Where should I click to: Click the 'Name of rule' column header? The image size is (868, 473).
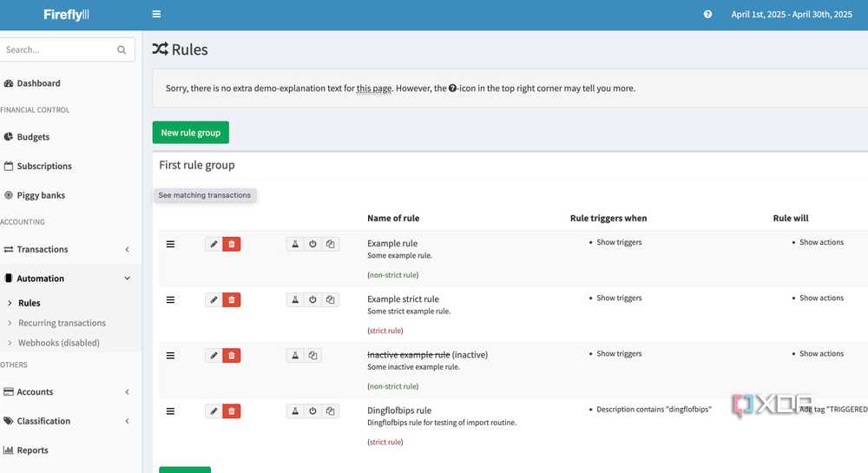(x=393, y=219)
